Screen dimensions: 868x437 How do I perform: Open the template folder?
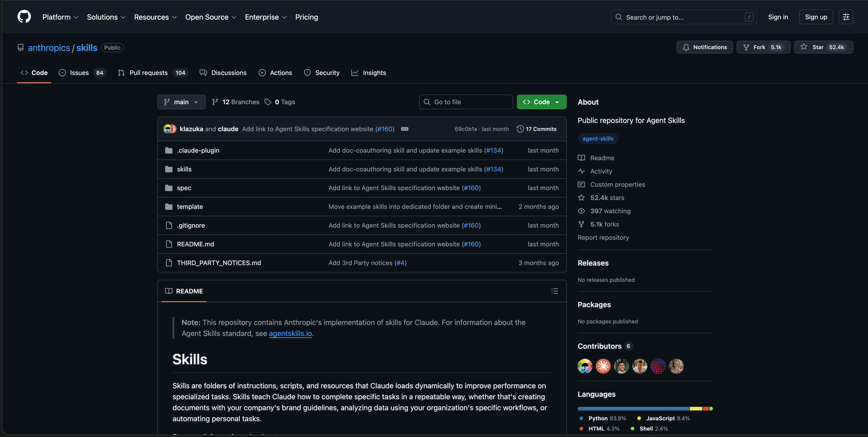(x=190, y=206)
